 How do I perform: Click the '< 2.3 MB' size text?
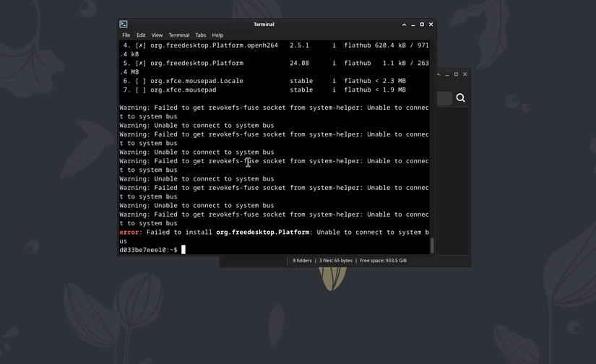[x=390, y=81]
